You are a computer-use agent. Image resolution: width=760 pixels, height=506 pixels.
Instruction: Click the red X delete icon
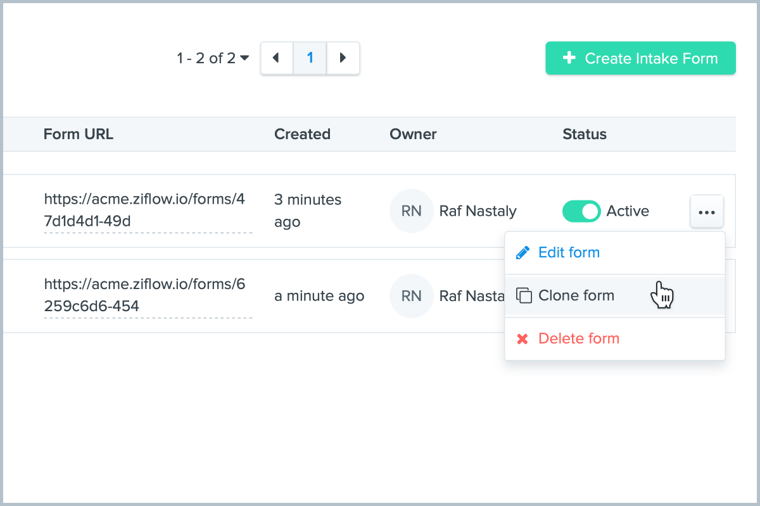coord(522,339)
